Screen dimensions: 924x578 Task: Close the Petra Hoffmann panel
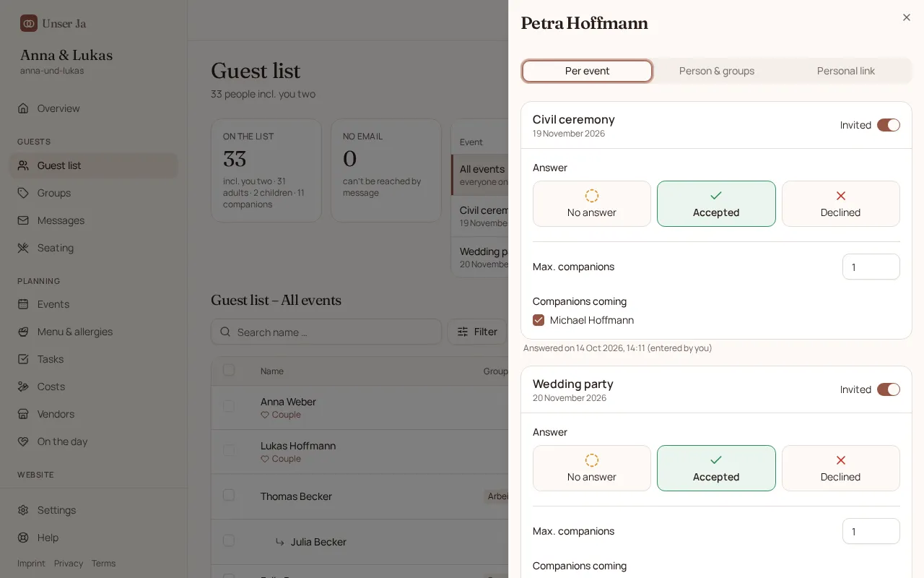[x=907, y=17]
